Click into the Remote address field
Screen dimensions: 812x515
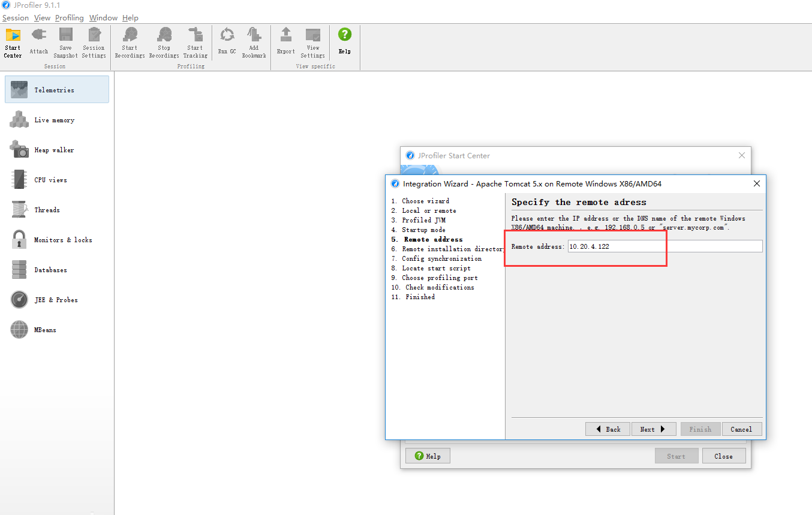click(x=665, y=246)
